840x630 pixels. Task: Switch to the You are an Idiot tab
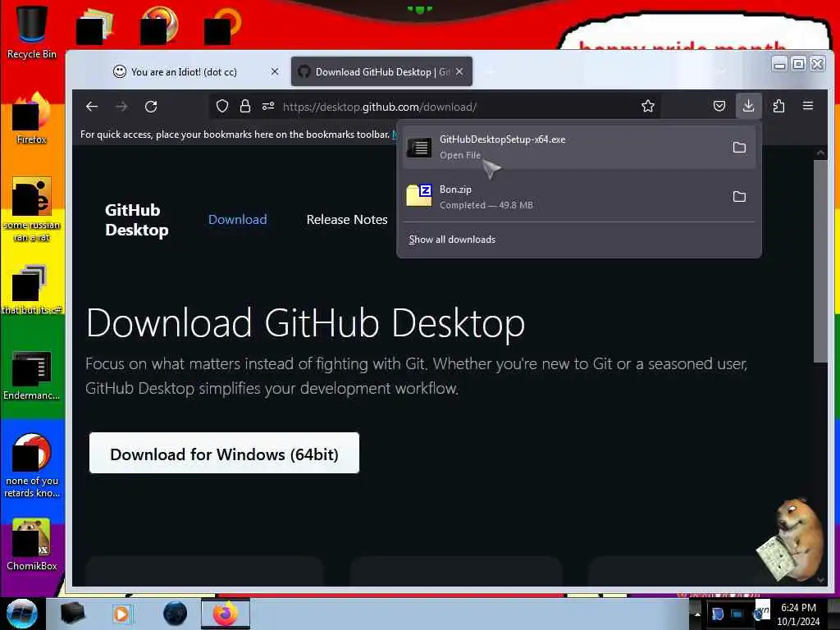coord(184,72)
